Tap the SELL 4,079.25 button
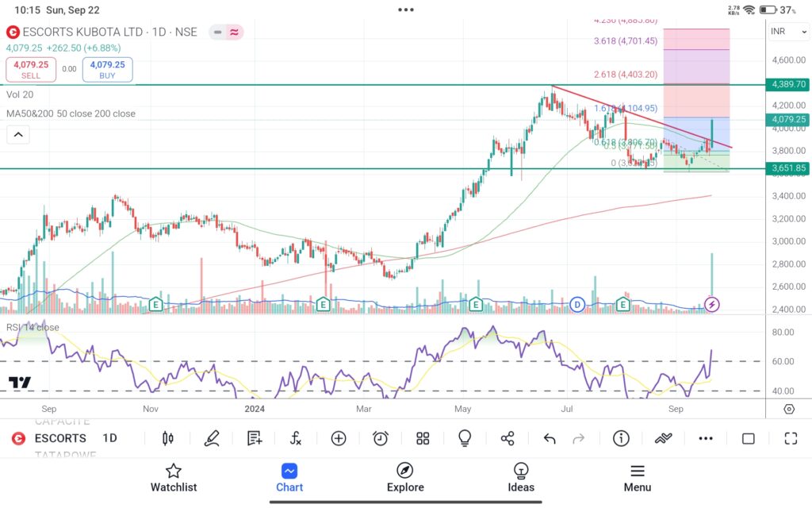 (31, 70)
